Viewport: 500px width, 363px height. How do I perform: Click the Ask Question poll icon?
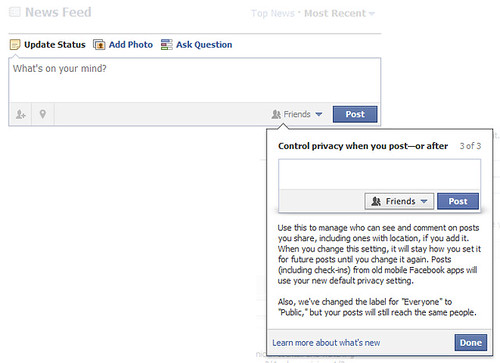(x=166, y=45)
